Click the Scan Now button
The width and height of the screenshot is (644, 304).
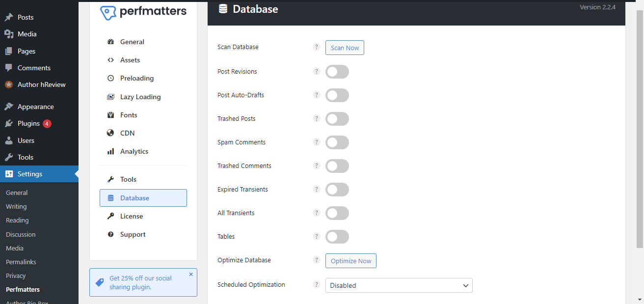pyautogui.click(x=345, y=48)
